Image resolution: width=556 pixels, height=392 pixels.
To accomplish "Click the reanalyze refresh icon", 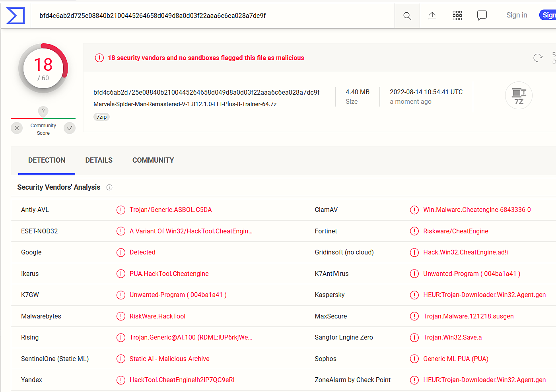I will 538,58.
